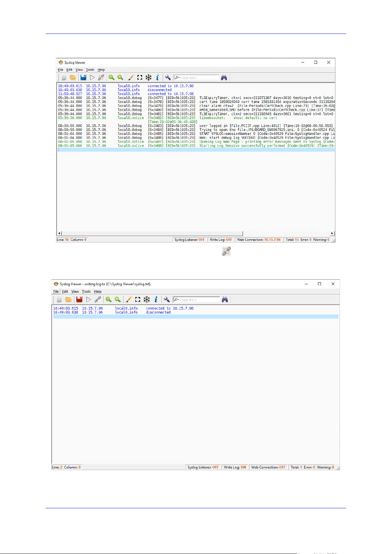Click snowflake freeze icon in writing-log window
Screen dimensions: 392x554
pos(147,299)
